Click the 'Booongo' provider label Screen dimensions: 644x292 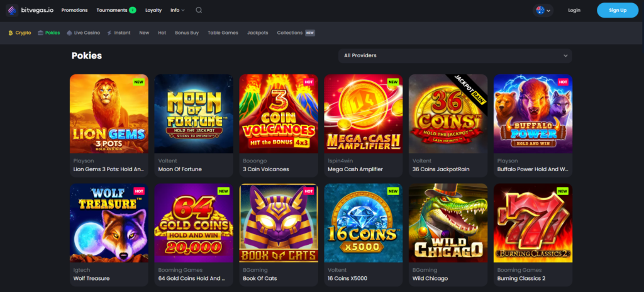coord(254,161)
